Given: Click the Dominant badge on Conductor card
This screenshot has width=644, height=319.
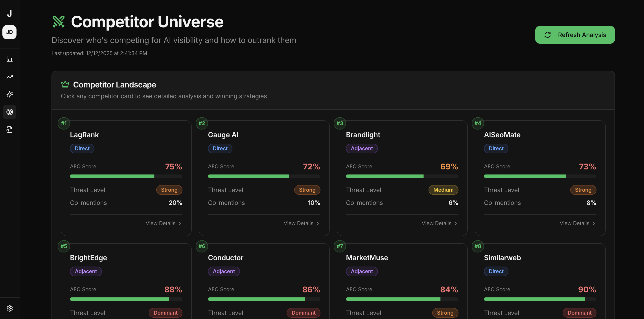Looking at the screenshot, I should click(x=303, y=312).
